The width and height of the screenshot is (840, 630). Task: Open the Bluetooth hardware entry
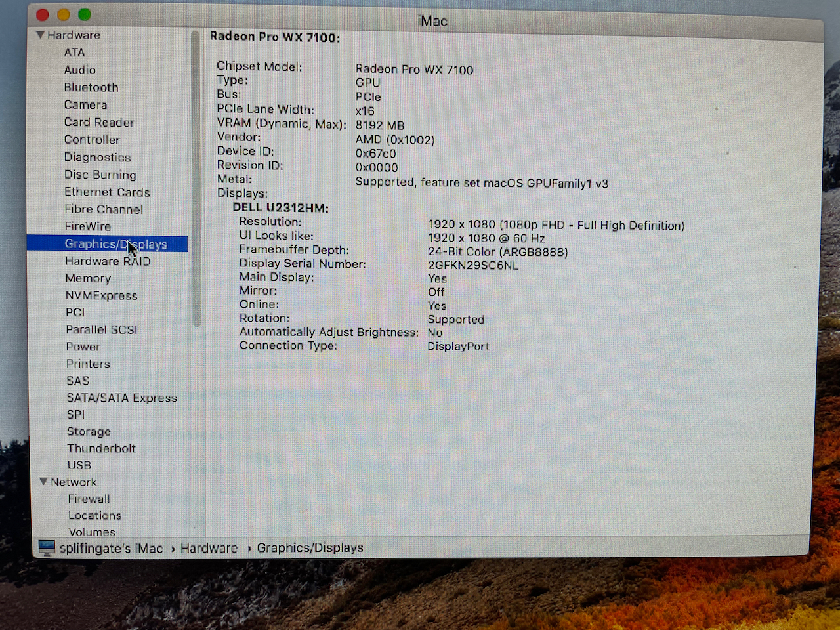91,87
